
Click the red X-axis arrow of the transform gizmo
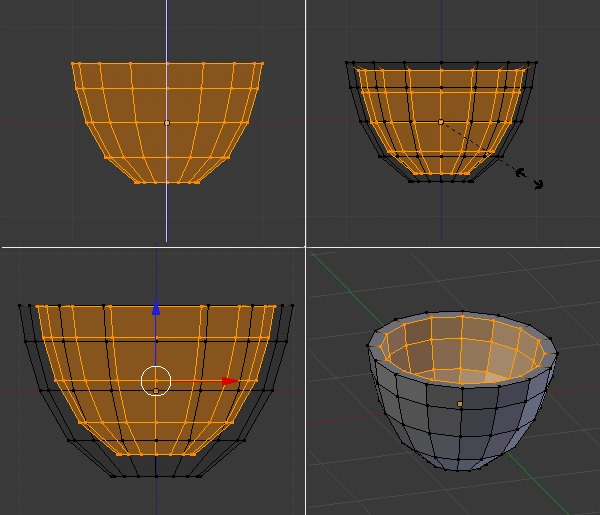(230, 381)
